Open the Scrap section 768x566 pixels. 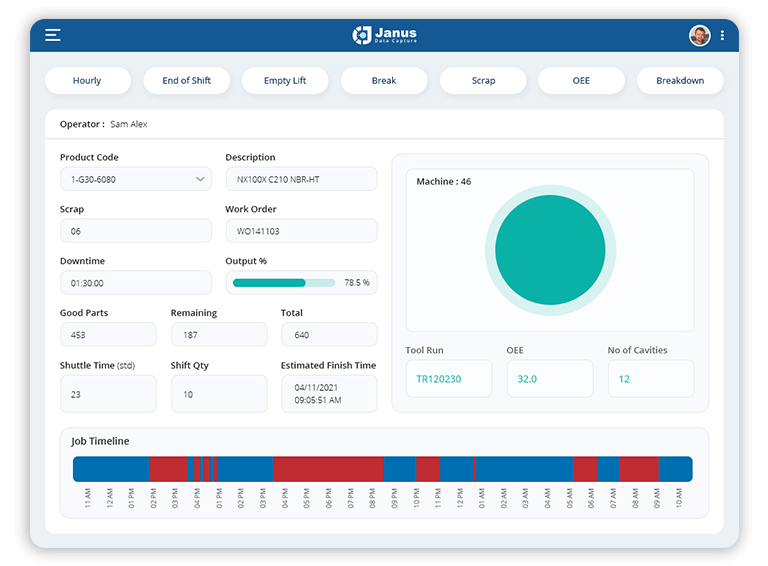click(483, 81)
